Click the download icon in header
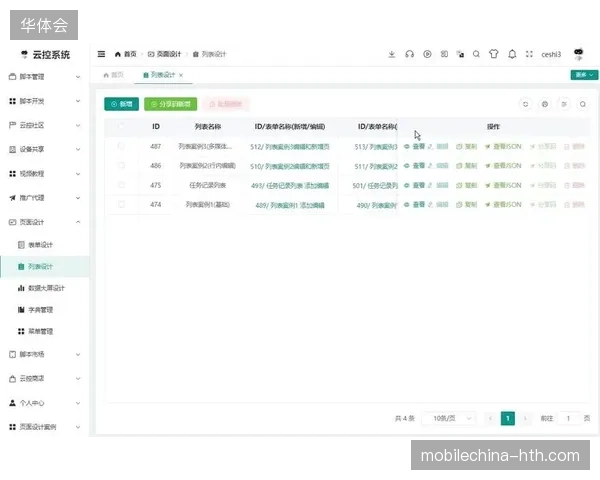Screen dimensions: 600x480 pyautogui.click(x=391, y=54)
